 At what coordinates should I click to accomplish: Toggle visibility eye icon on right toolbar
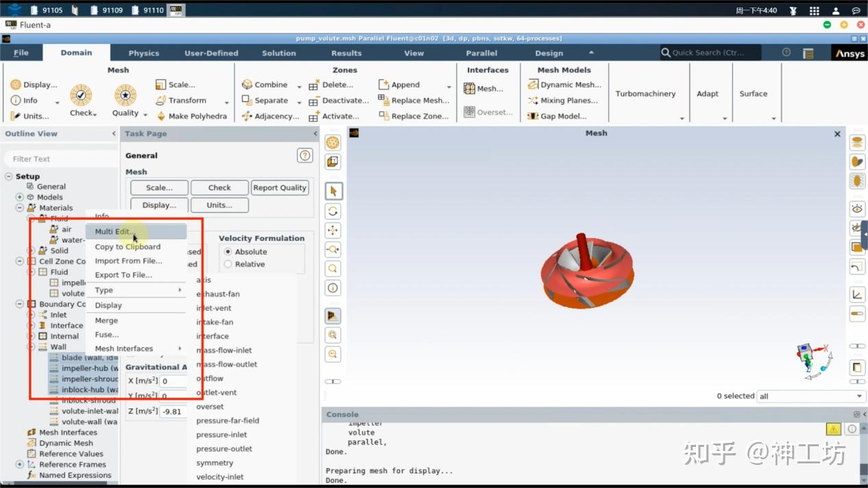coord(857,208)
